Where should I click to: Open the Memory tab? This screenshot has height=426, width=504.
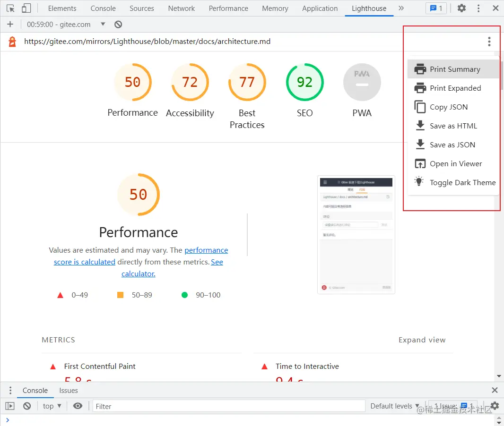click(275, 9)
